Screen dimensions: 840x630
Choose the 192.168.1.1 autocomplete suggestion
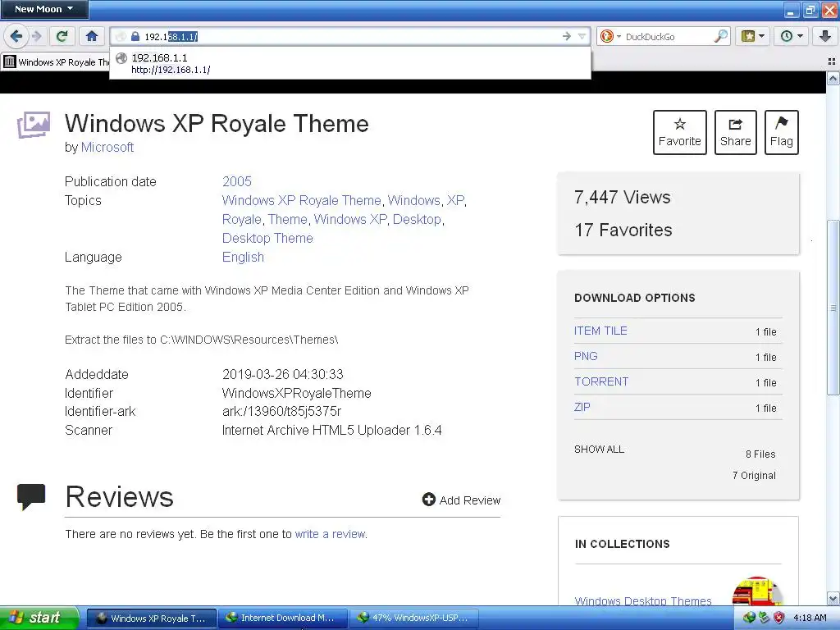point(349,63)
